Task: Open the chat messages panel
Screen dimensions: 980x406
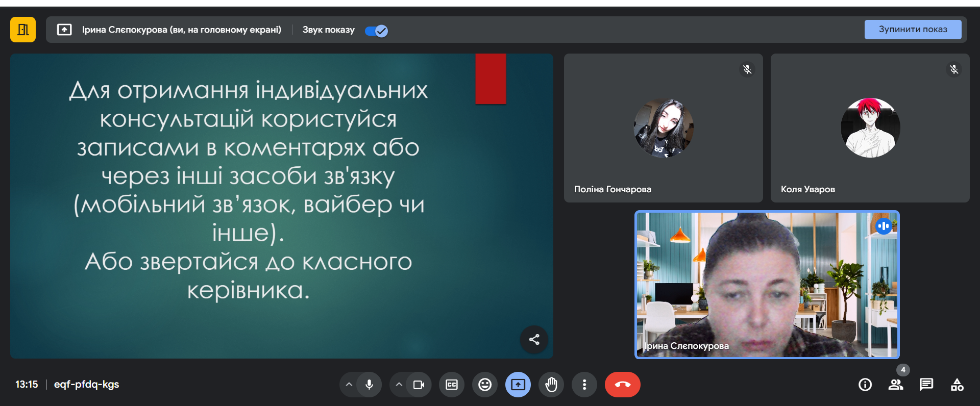Action: (926, 385)
